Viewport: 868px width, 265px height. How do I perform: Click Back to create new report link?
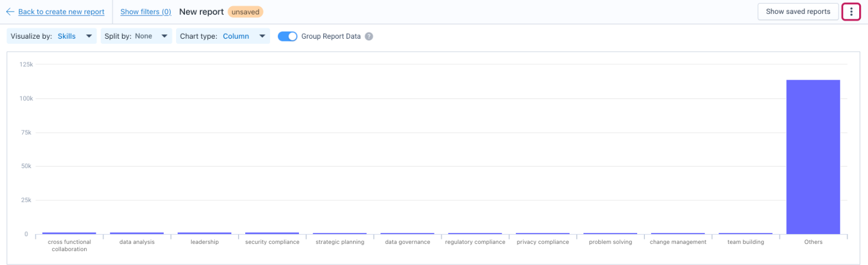[61, 12]
